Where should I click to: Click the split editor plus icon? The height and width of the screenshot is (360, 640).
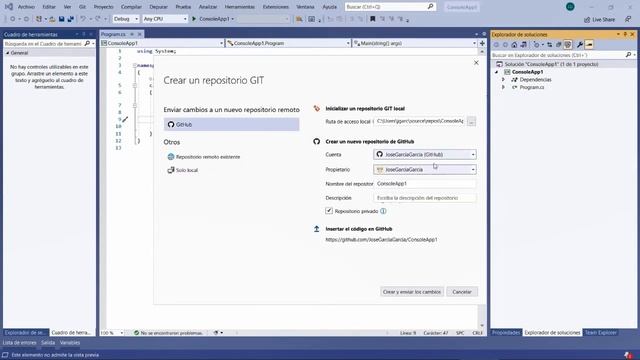pyautogui.click(x=482, y=43)
